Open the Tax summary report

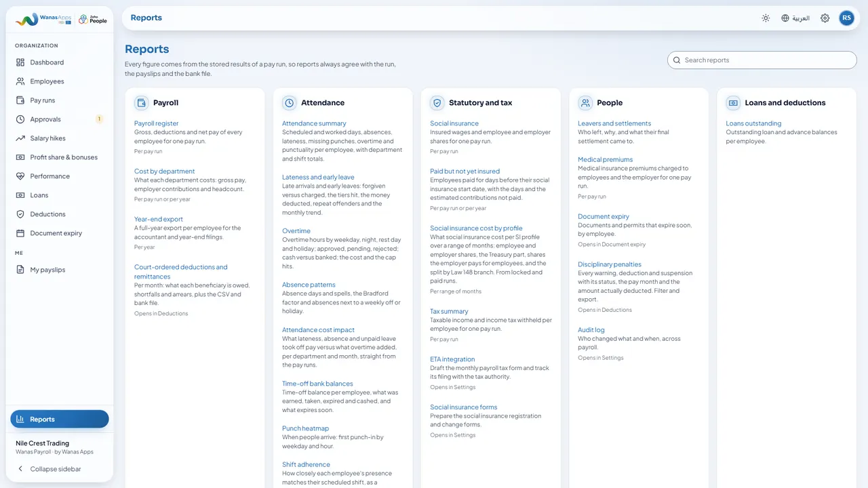coord(449,312)
